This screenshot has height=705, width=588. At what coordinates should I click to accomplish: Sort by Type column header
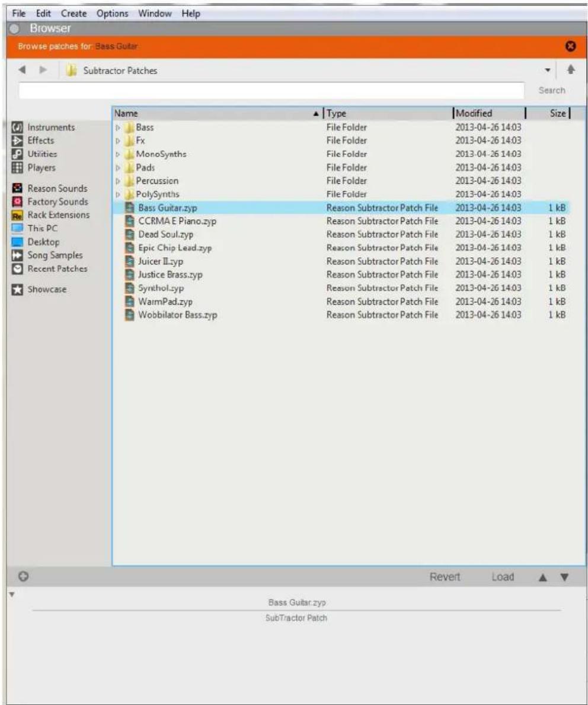click(388, 113)
